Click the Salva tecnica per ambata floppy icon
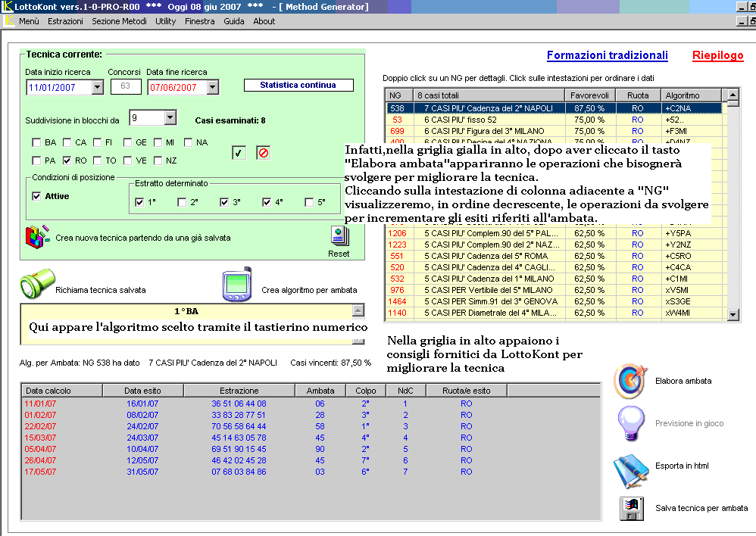756x536 pixels. pyautogui.click(x=632, y=509)
